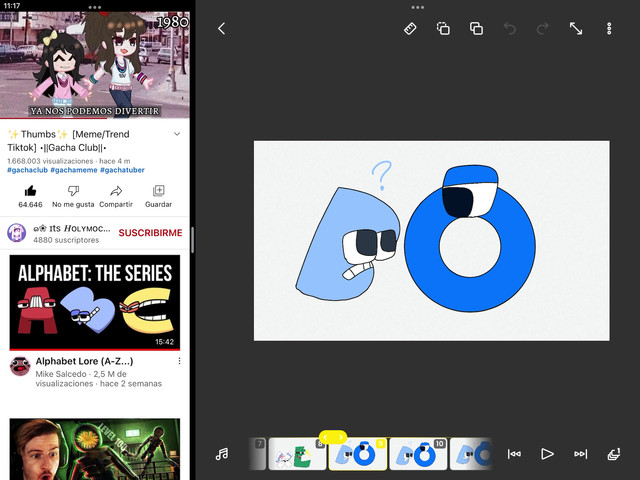Viewport: 640px width, 480px height.
Task: Jump to the first frame
Action: pos(514,454)
